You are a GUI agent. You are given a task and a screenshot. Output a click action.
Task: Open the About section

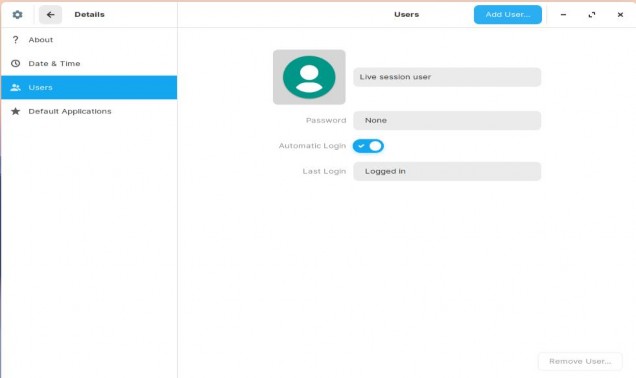89,40
